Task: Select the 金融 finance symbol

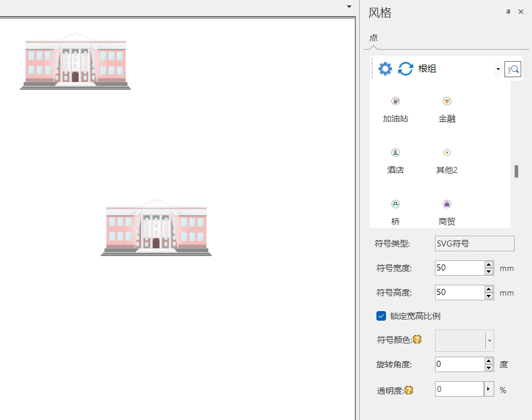Action: click(x=447, y=110)
